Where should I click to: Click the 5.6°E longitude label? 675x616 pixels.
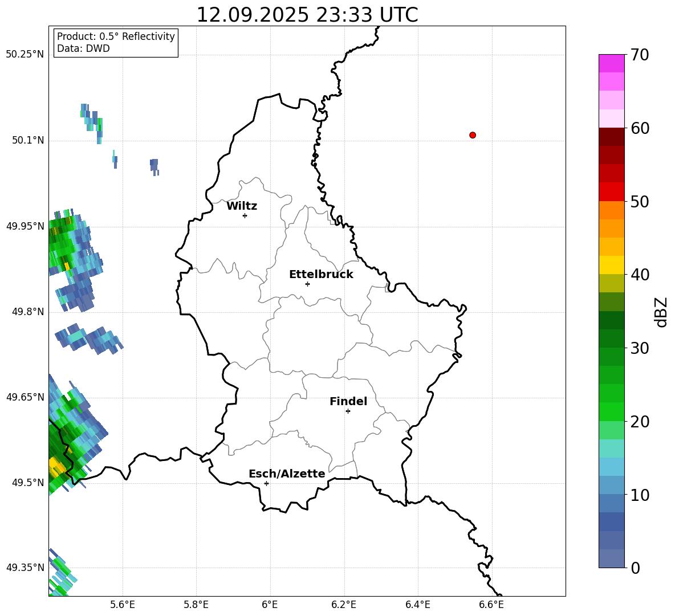click(x=123, y=605)
